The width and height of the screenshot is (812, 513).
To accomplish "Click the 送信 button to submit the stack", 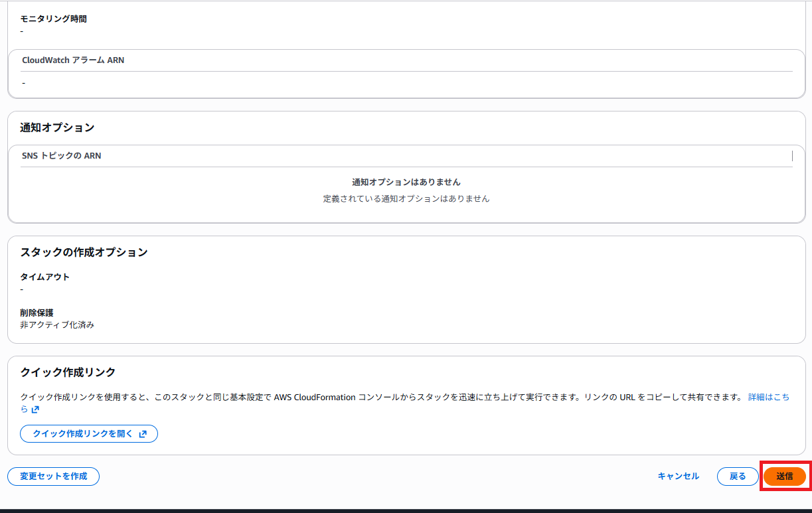I will [x=785, y=476].
